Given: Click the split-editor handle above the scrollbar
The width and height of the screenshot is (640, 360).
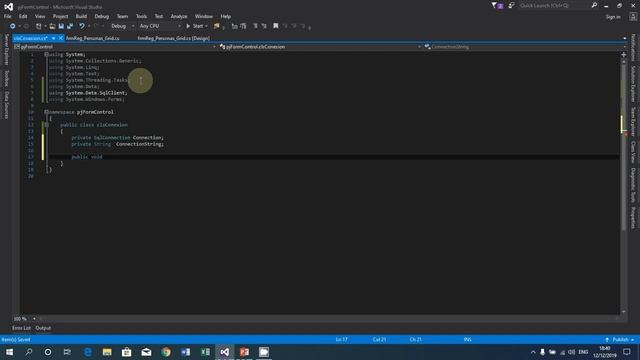Looking at the screenshot, I should (x=624, y=55).
